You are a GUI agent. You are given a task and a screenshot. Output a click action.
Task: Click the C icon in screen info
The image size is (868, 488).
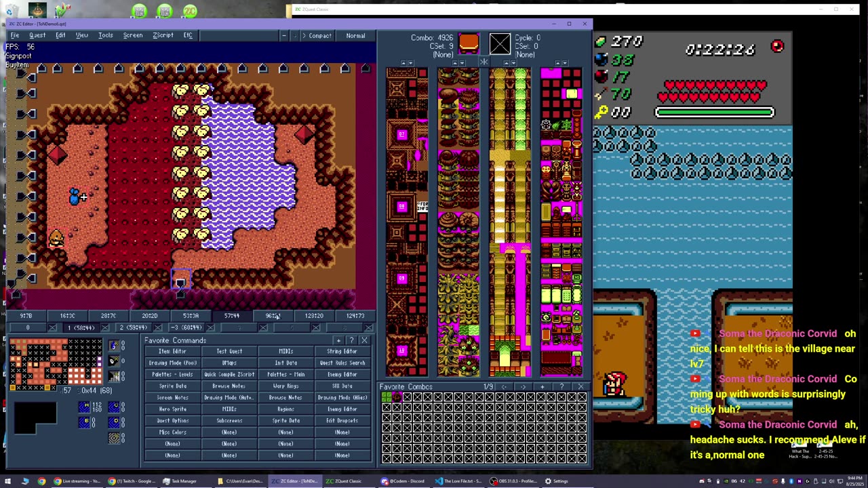click(114, 407)
